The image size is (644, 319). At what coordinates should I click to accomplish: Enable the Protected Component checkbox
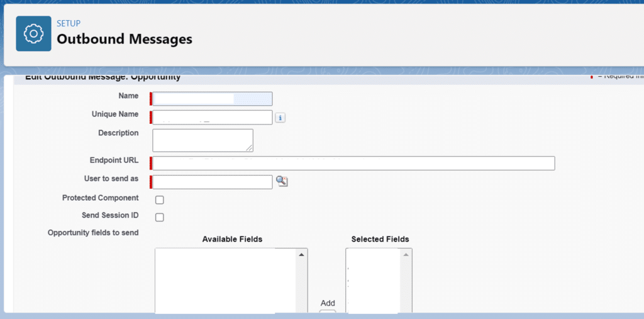click(x=160, y=200)
